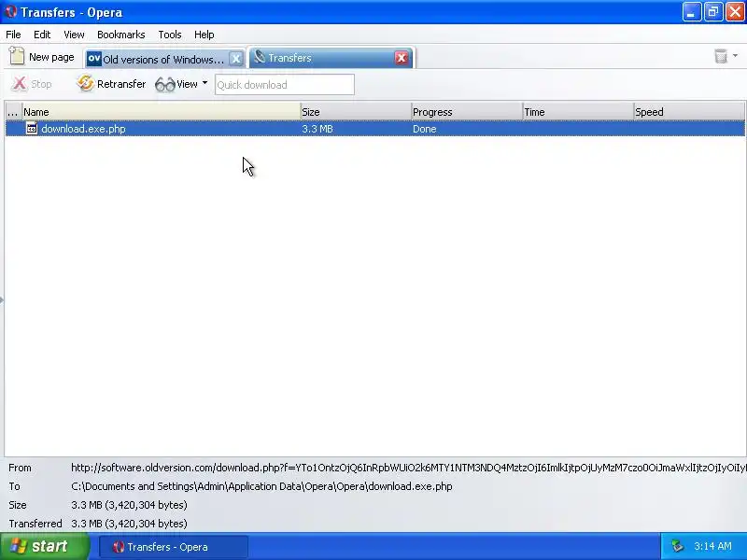Switch to Old versions of Windows tab
The image size is (747, 560).
[x=162, y=59]
